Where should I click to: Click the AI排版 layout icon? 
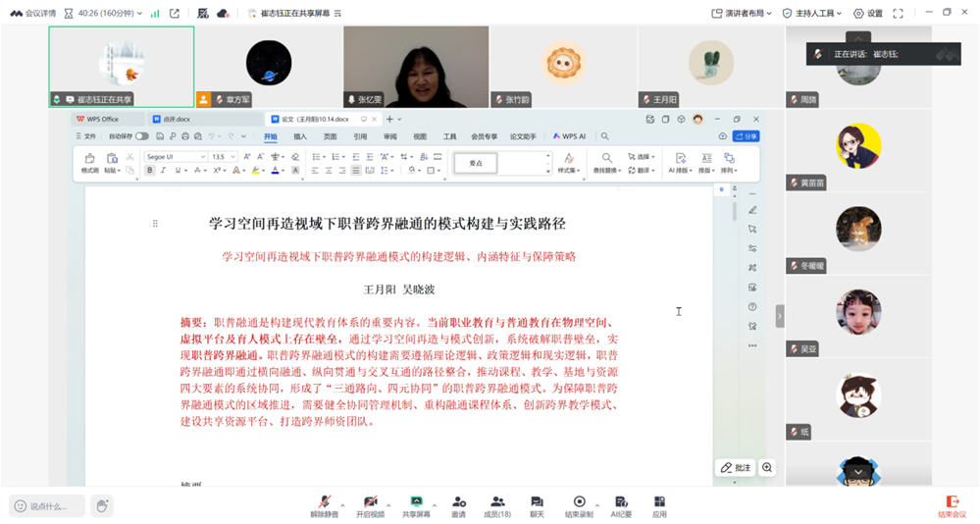[681, 163]
